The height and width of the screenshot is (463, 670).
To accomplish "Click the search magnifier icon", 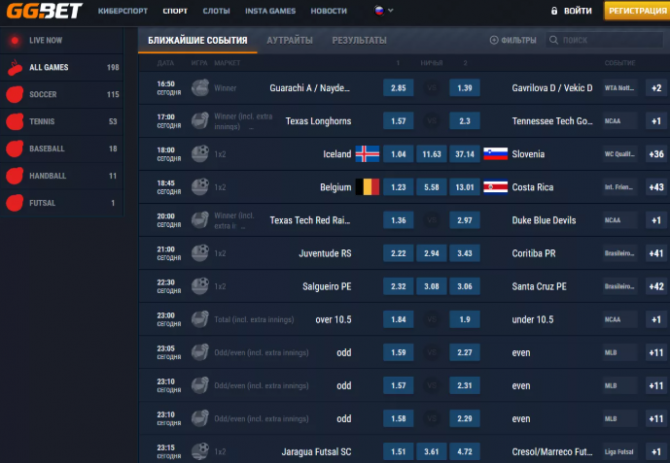I will (553, 40).
